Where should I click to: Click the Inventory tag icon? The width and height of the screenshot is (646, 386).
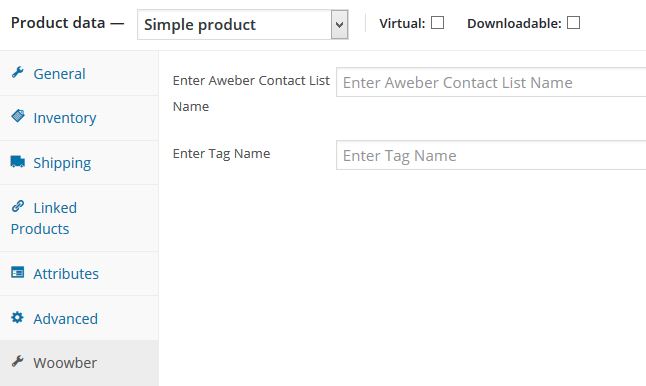[18, 116]
